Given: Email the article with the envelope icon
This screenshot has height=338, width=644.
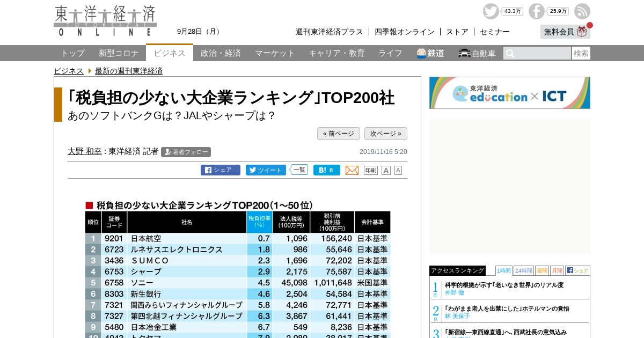Looking at the screenshot, I should pyautogui.click(x=352, y=170).
